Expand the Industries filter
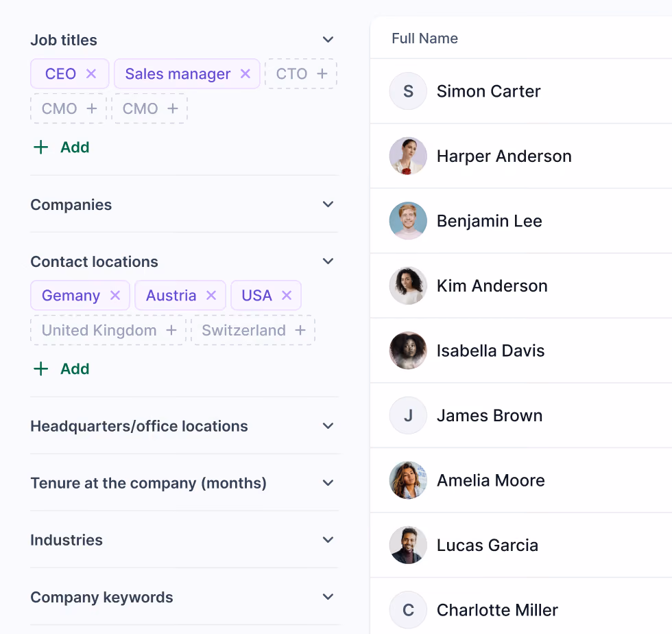672x634 pixels. (328, 539)
